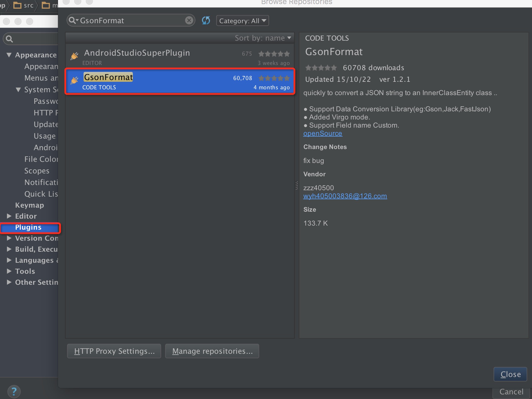Select Usage Statistics under System Settings
Screen dimensions: 532x399
click(x=45, y=136)
